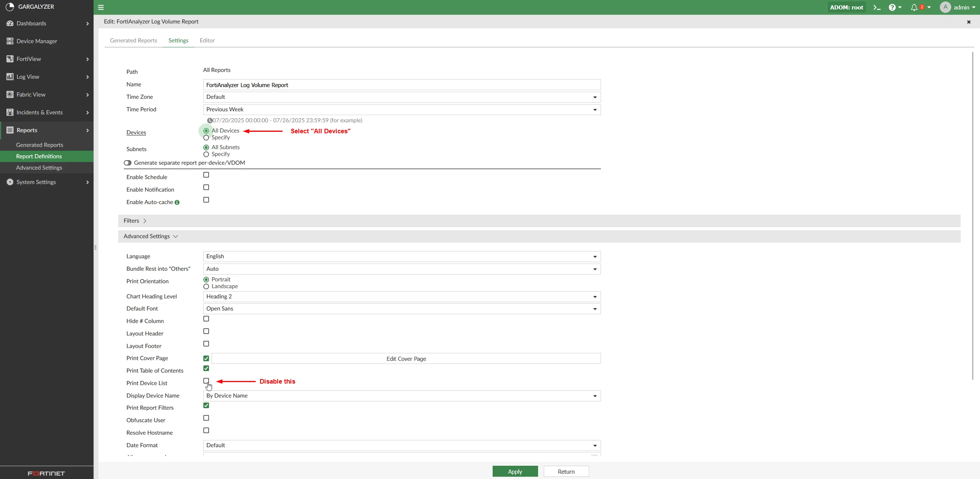Click the Edit Cover Page button
980x479 pixels.
click(x=406, y=359)
